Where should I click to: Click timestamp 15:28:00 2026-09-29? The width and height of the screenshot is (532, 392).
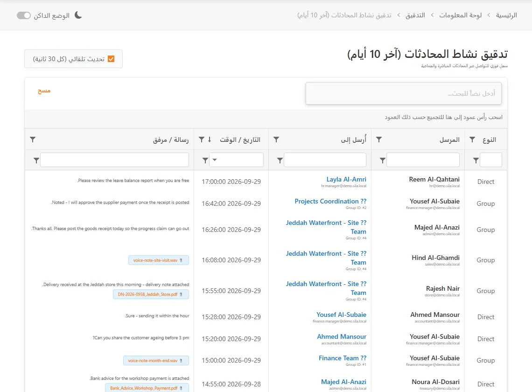point(231,317)
